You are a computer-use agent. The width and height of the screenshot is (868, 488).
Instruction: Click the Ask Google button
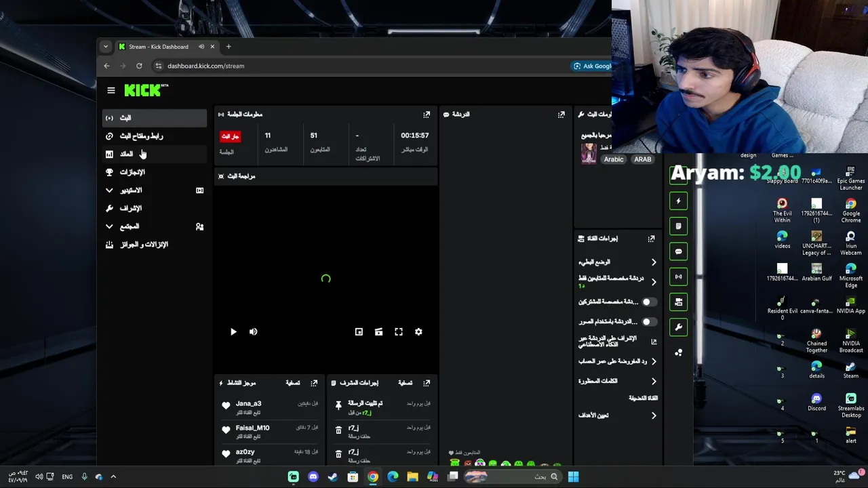tap(592, 66)
